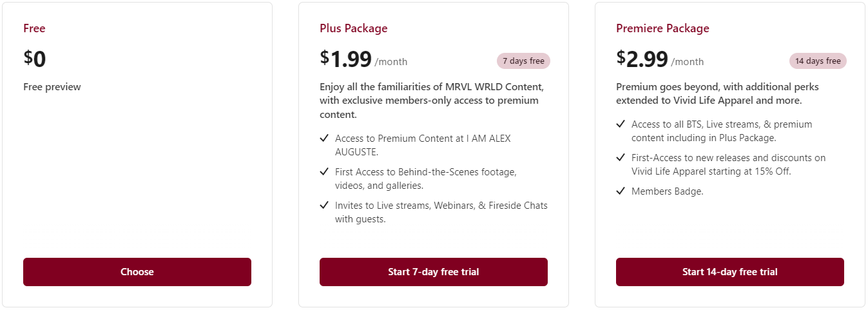
Task: Click the checkmark beside Premium Content access
Action: (x=324, y=138)
